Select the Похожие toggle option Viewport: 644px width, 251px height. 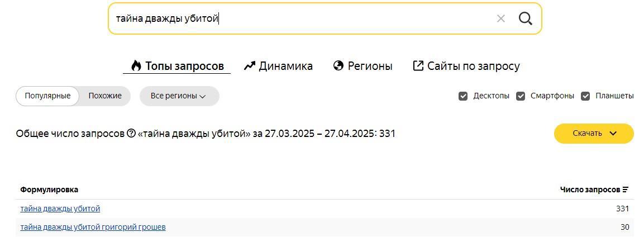pos(105,96)
